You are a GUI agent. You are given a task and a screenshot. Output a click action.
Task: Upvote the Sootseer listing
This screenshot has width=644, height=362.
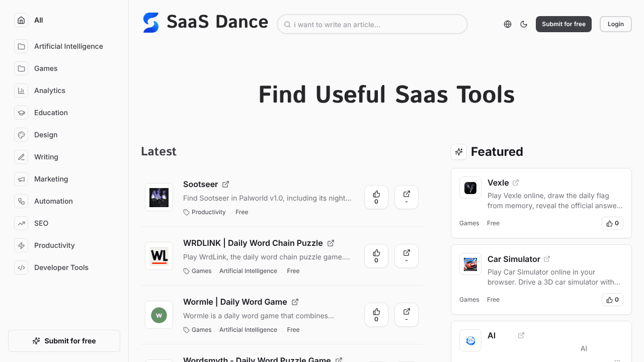point(376,197)
